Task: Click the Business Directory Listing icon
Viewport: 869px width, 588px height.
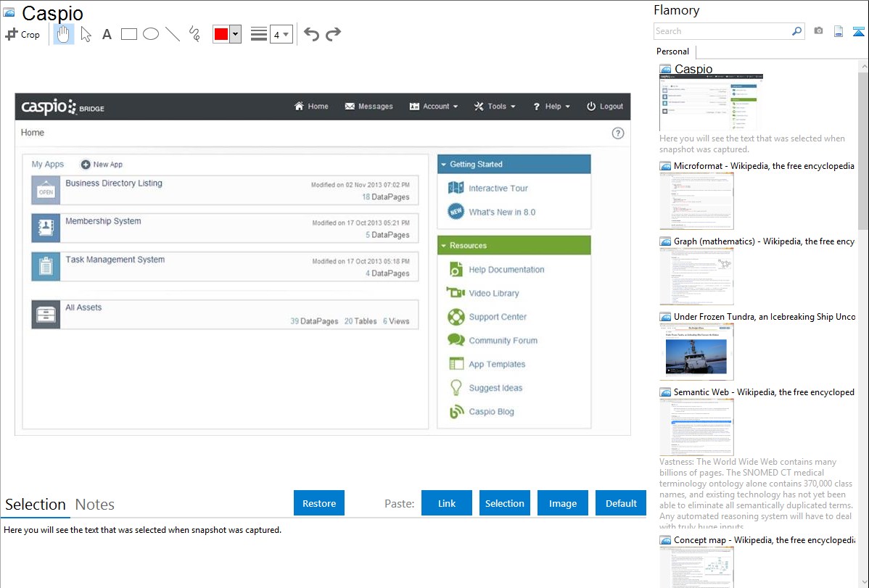Action: coord(46,190)
